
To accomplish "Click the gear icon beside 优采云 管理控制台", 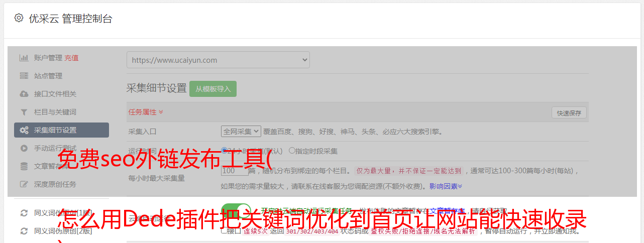I will tap(19, 18).
